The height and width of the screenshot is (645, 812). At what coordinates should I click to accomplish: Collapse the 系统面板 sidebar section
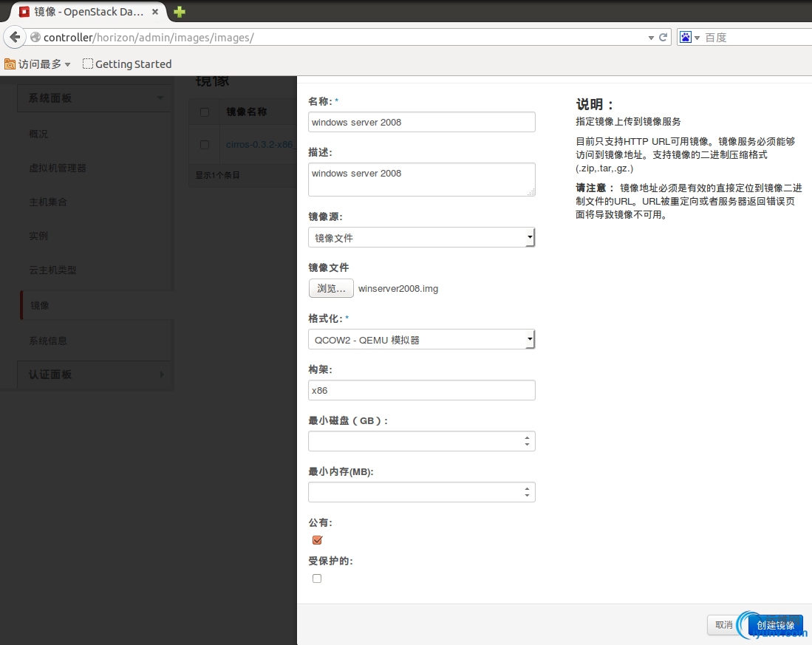click(x=95, y=98)
